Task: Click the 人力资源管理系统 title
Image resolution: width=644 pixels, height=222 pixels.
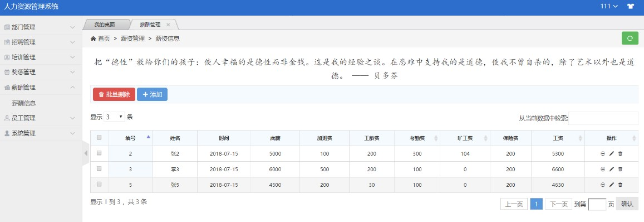Action: [x=31, y=6]
